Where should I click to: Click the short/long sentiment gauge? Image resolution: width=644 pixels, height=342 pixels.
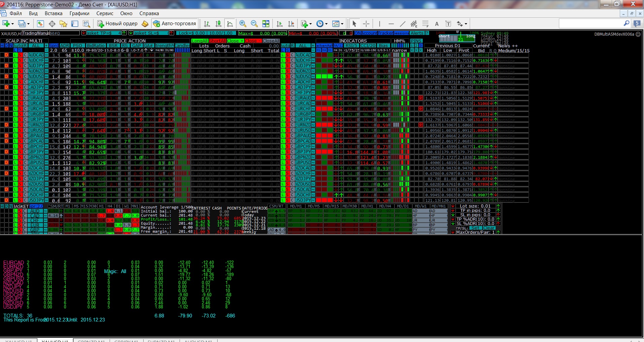click(x=457, y=38)
